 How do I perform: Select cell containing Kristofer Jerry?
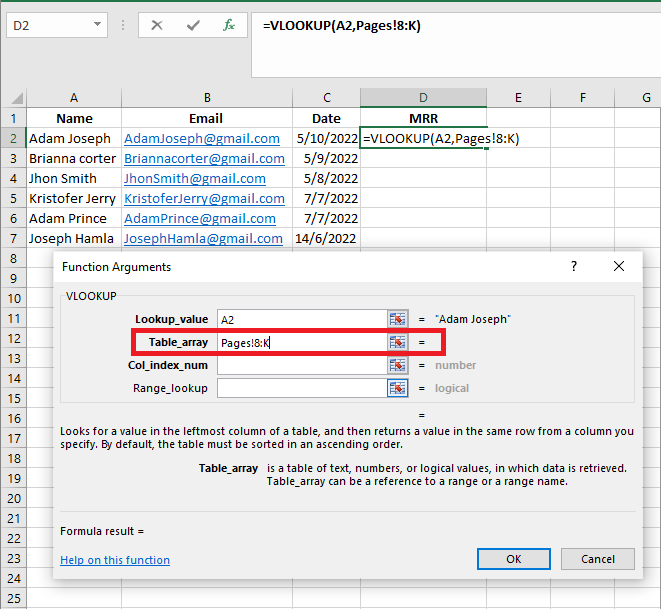74,198
